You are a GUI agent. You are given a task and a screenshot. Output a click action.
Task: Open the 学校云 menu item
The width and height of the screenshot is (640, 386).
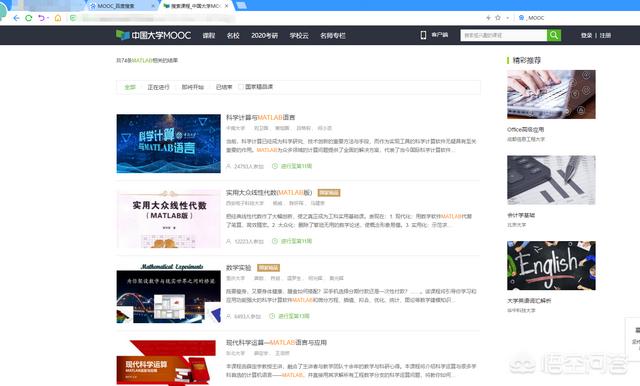[x=299, y=35]
